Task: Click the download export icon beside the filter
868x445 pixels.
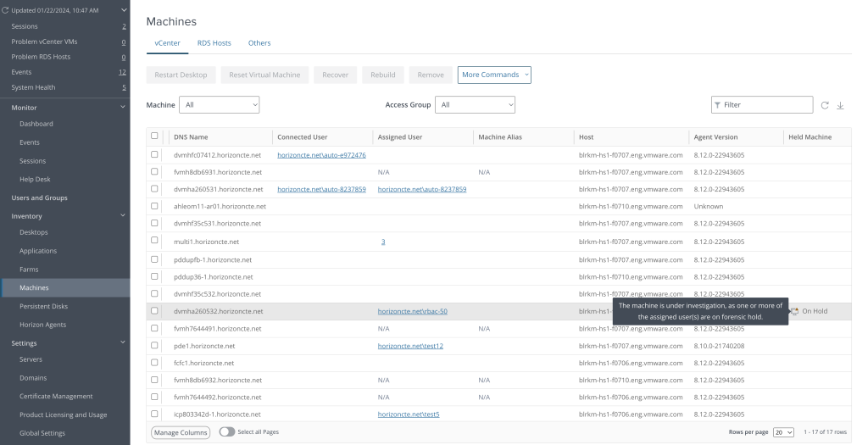Action: click(841, 105)
